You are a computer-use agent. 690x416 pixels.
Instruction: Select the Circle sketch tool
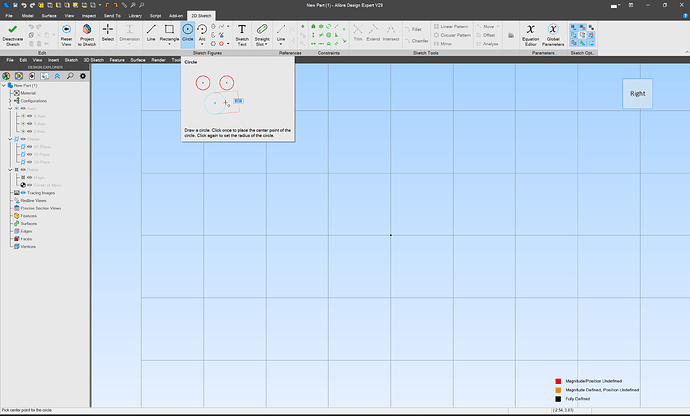pyautogui.click(x=188, y=33)
